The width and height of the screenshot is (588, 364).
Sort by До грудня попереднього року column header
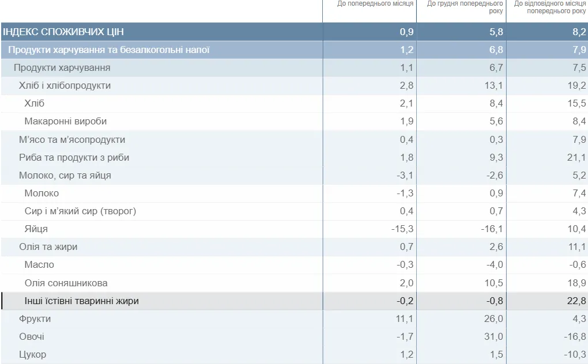coord(465,7)
